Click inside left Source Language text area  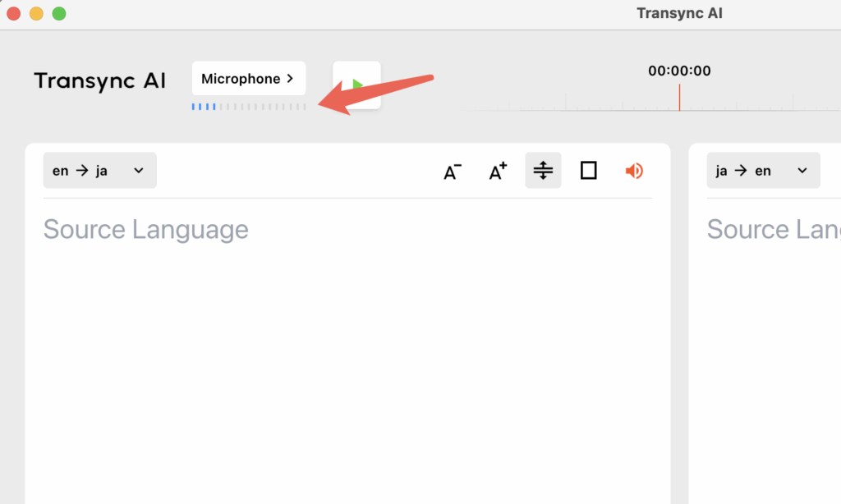(x=347, y=345)
